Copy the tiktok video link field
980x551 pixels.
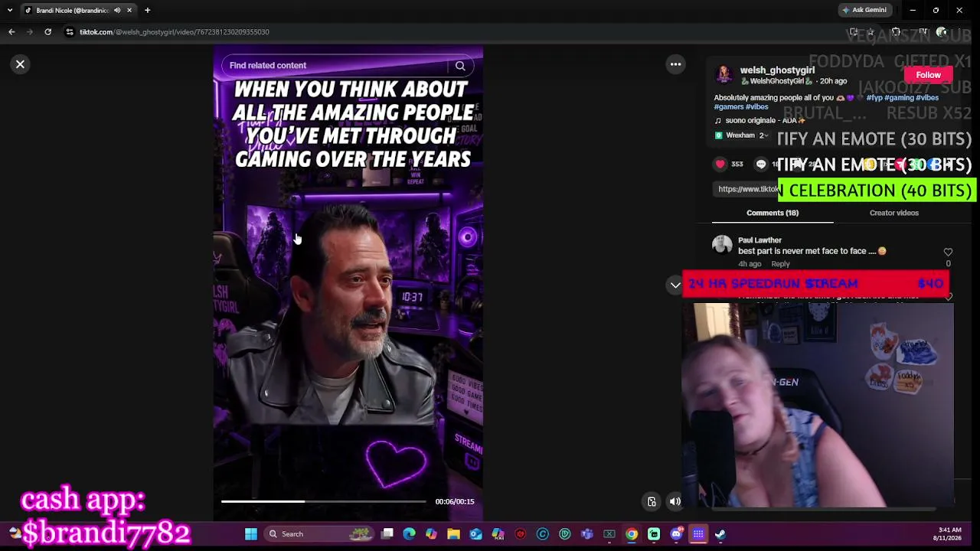(x=746, y=189)
